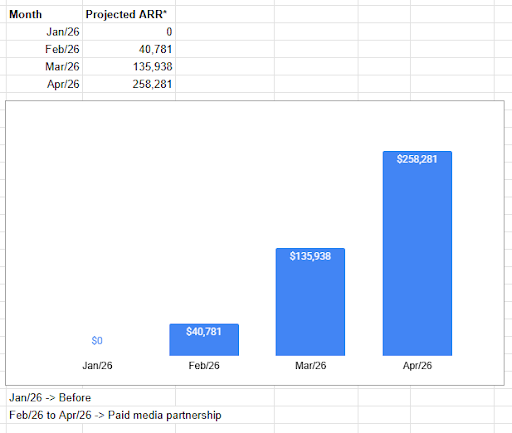Click the Mar/26 axis label in chart
Image resolution: width=512 pixels, height=433 pixels.
pos(310,366)
